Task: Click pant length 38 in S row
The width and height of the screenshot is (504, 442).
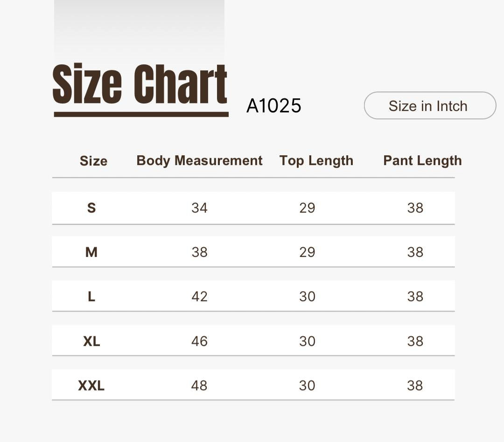Action: point(415,208)
